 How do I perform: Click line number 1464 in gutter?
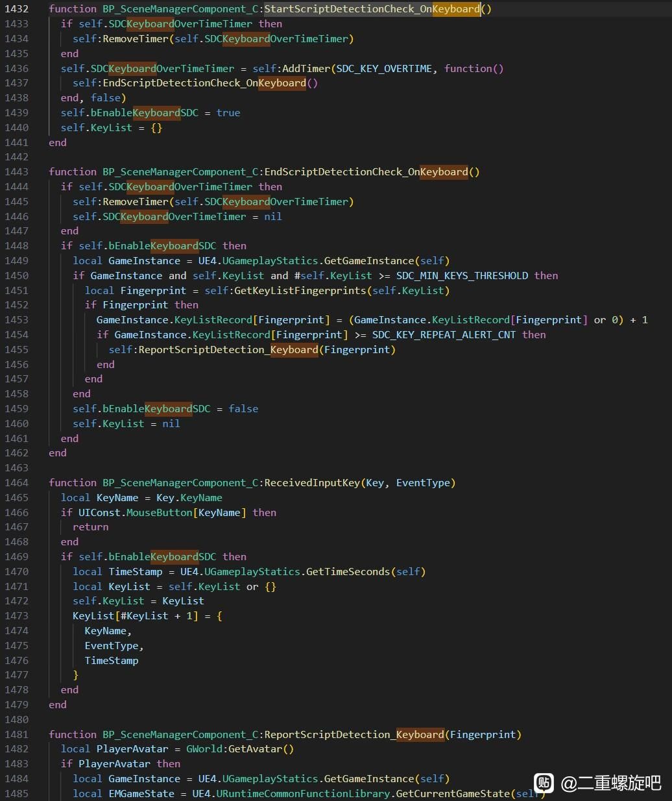point(17,483)
